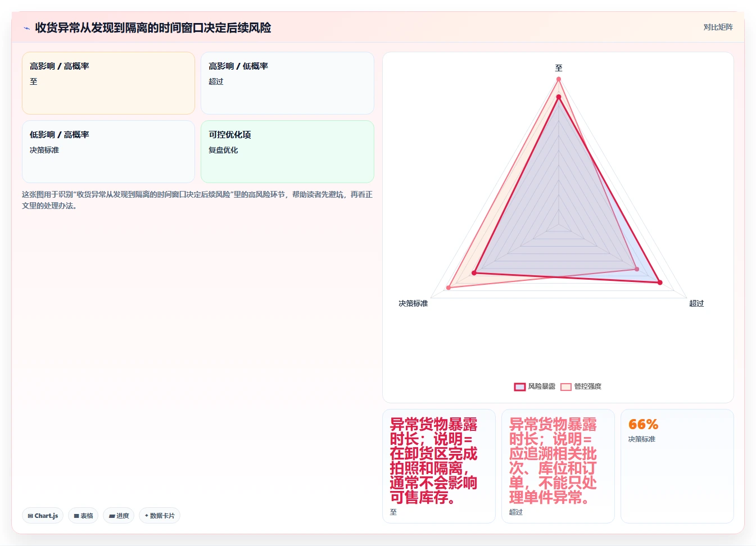
Task: Click the 管控强度 data point near 决策标准
Action: 449,288
